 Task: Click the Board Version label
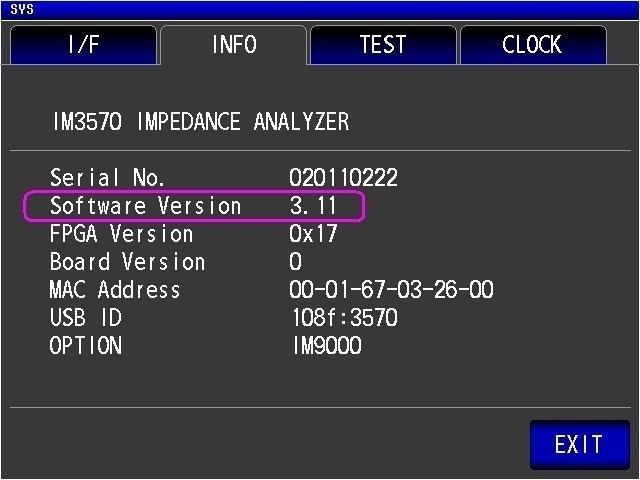click(127, 262)
